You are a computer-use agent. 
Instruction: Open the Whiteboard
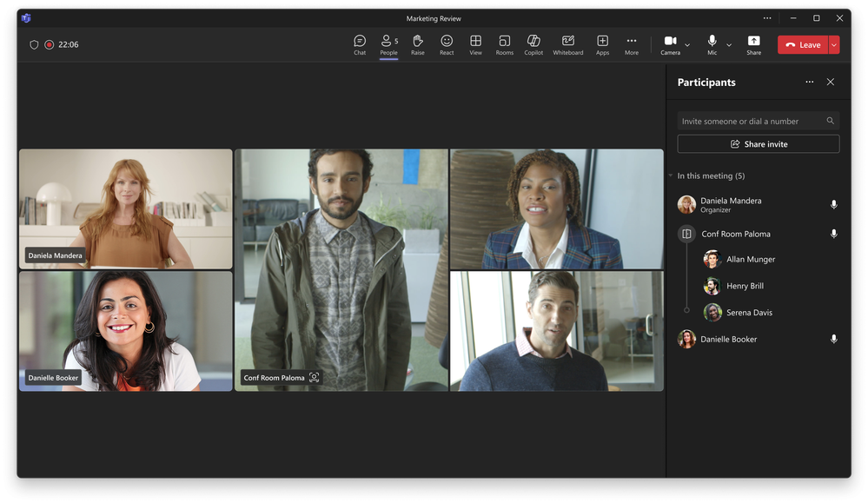pos(568,44)
